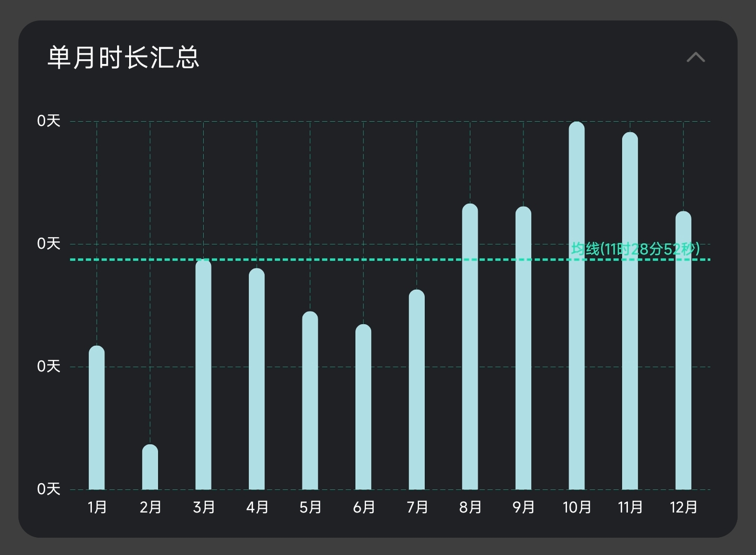Collapse the 单月时长汇总 panel chevron
Image resolution: width=756 pixels, height=555 pixels.
(696, 57)
